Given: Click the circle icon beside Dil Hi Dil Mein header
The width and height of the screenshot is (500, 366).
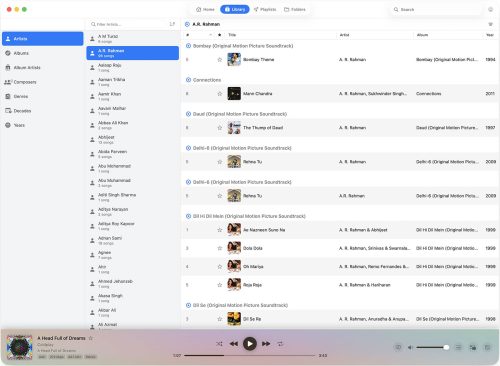Looking at the screenshot, I should 188,216.
